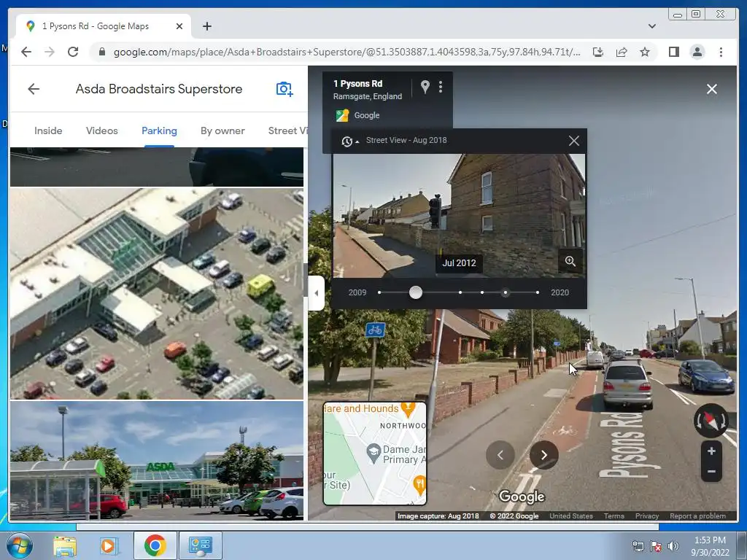Click the location pin icon beside address
Viewport: 747px width, 560px height.
click(x=425, y=87)
